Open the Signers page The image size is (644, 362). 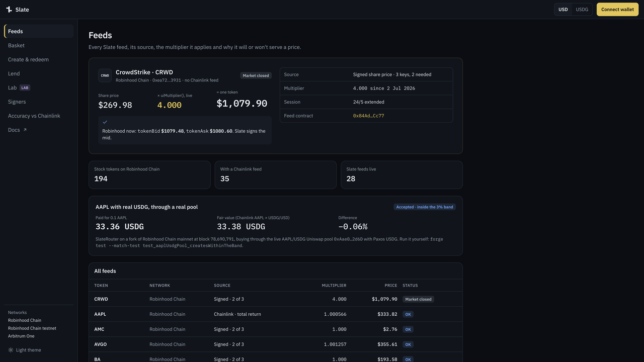point(39,102)
